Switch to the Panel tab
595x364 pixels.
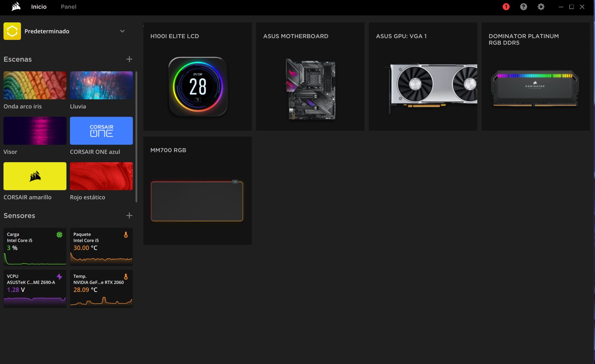tap(68, 7)
